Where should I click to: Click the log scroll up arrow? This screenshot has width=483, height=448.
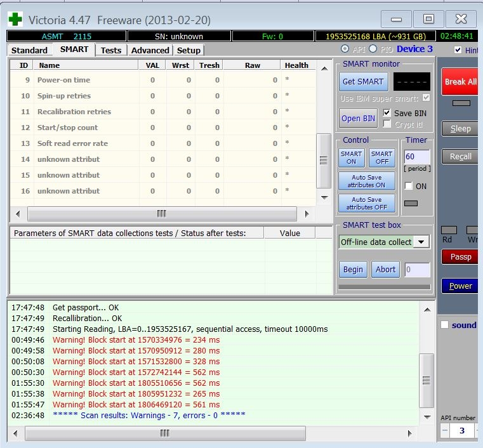(427, 310)
